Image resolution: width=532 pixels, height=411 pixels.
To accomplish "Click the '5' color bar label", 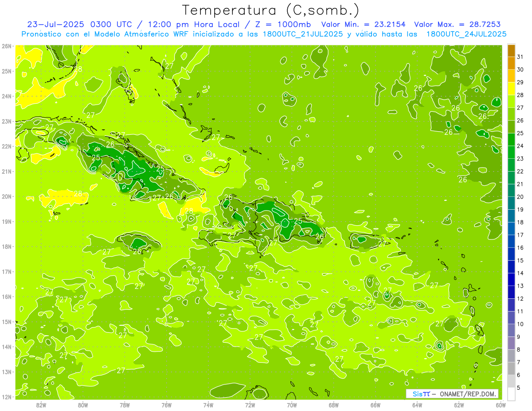I will pos(518,388).
